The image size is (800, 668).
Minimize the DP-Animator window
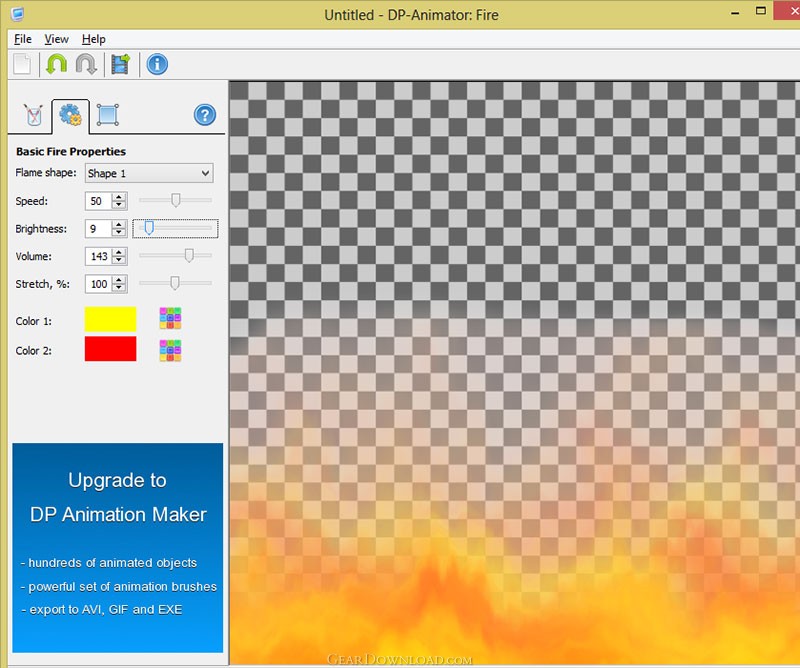coord(735,13)
